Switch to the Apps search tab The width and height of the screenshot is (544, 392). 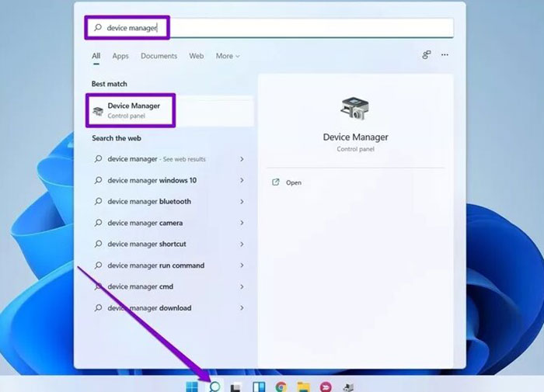point(120,56)
